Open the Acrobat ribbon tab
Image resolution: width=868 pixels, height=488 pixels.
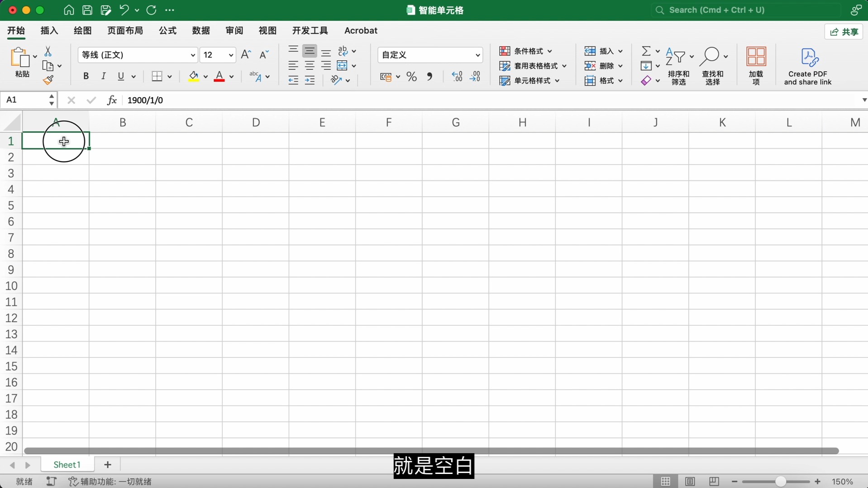pyautogui.click(x=361, y=30)
